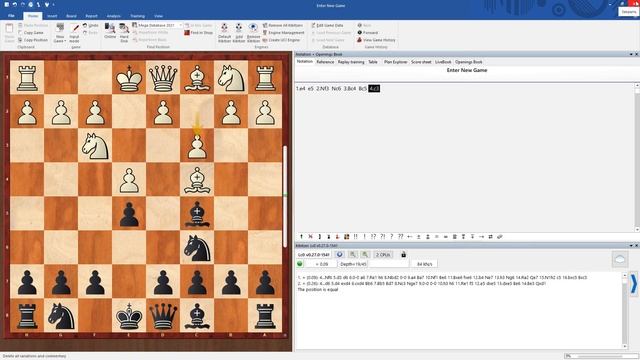Viewport: 640px width, 360px height.
Task: Click Create UCI Engine
Action: click(x=282, y=40)
